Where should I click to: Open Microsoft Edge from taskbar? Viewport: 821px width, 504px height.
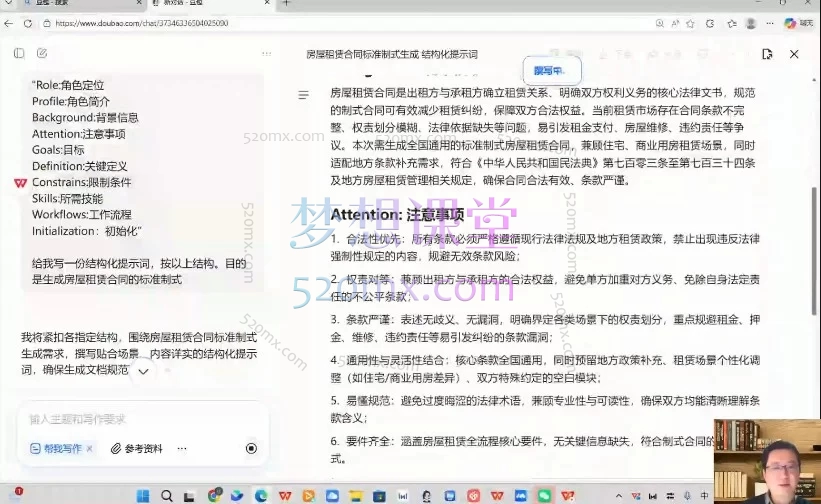261,495
